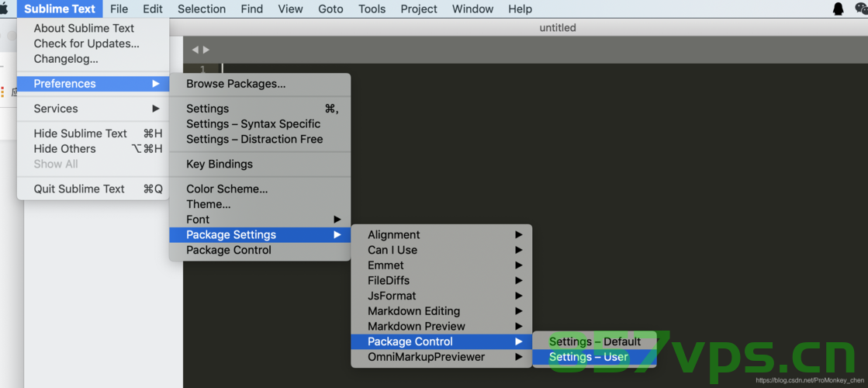Expand the Package Settings submenu
The height and width of the screenshot is (388, 868).
(260, 234)
